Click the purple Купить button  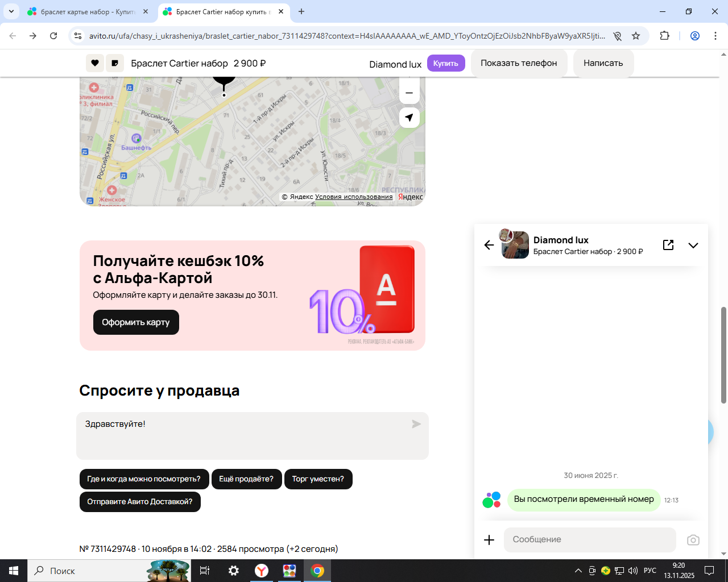446,63
